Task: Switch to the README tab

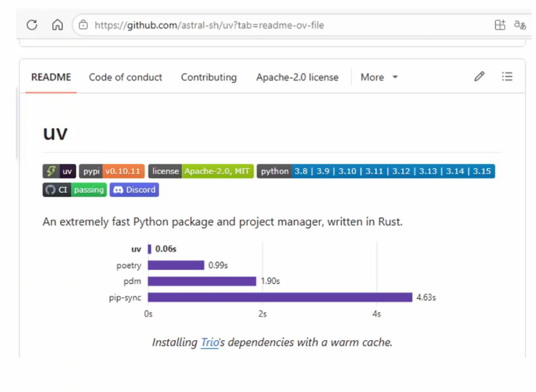Action: (51, 77)
